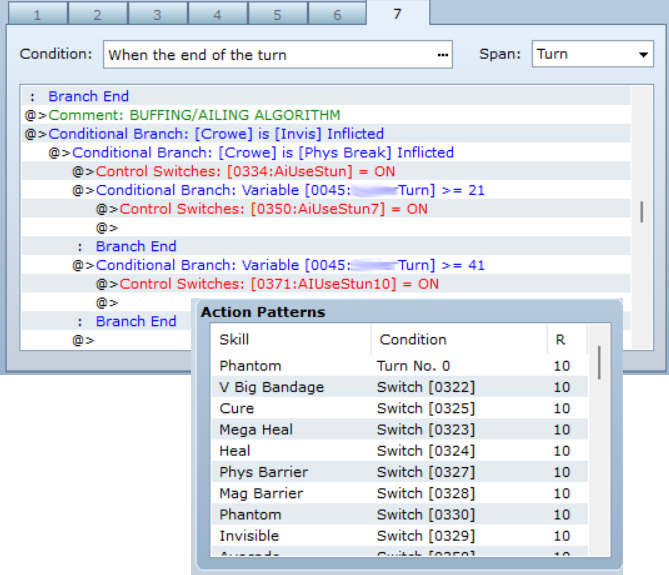Switch to page tab 6
669x575 pixels.
pos(337,14)
